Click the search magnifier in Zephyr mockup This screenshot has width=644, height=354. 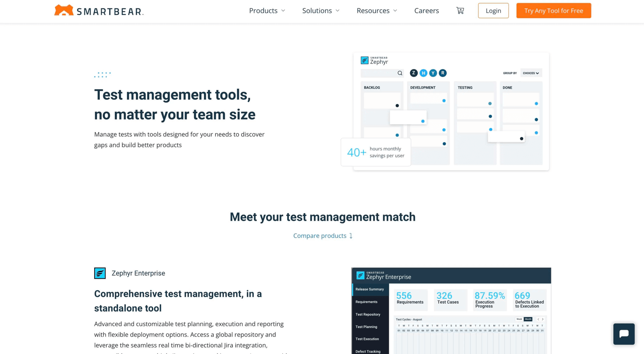tap(400, 73)
